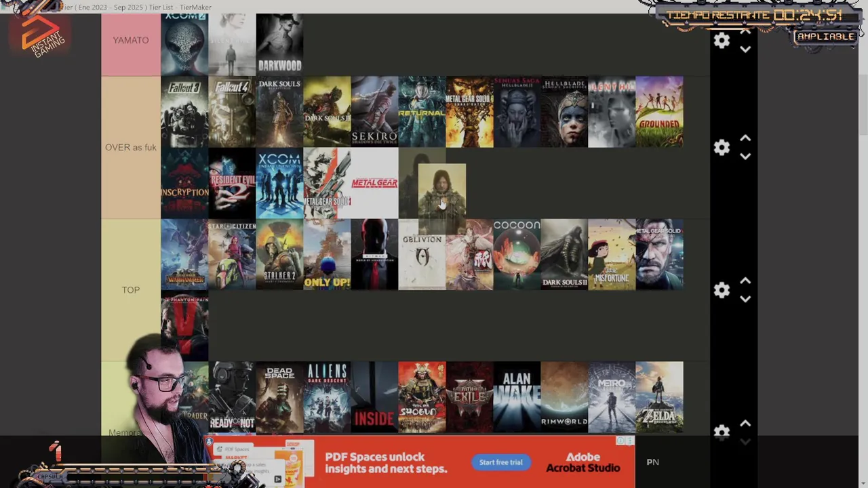The width and height of the screenshot is (868, 488).
Task: Select the white Metal Gear logo cover
Action: 374,183
